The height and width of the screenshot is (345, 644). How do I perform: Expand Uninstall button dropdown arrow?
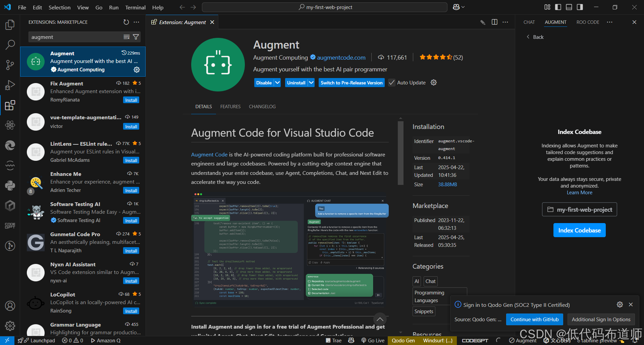coord(311,82)
